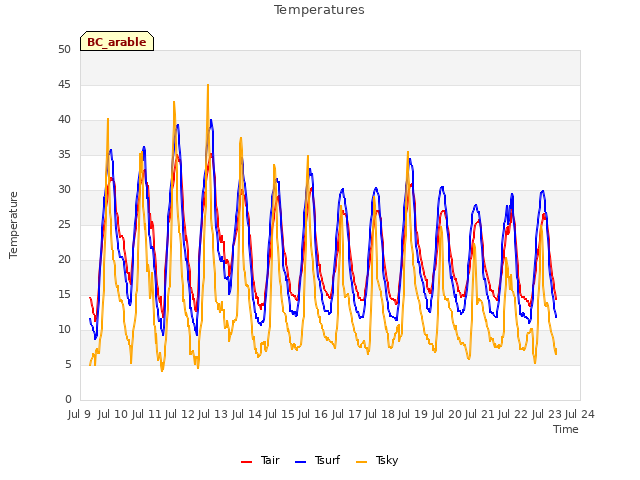
Task: Click the Time x-axis label
Action: click(x=566, y=429)
